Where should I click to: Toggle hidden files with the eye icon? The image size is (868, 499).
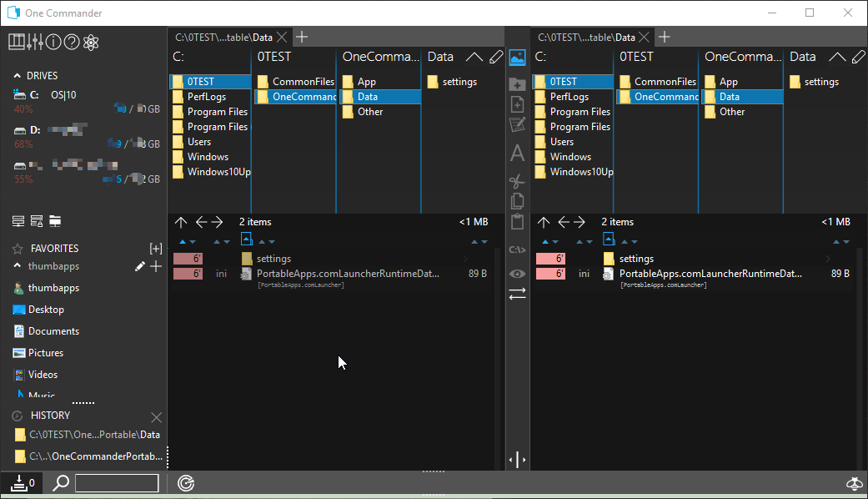pos(517,274)
